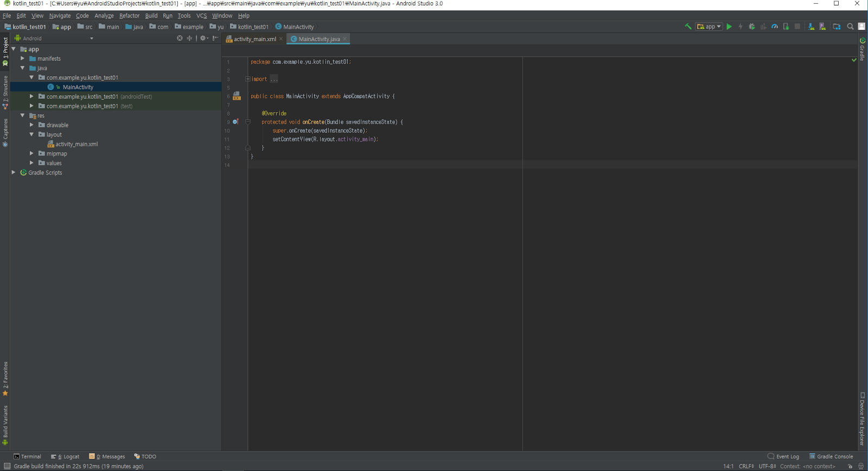Click the Search Everywhere magnifier icon
The image size is (868, 471).
click(850, 27)
